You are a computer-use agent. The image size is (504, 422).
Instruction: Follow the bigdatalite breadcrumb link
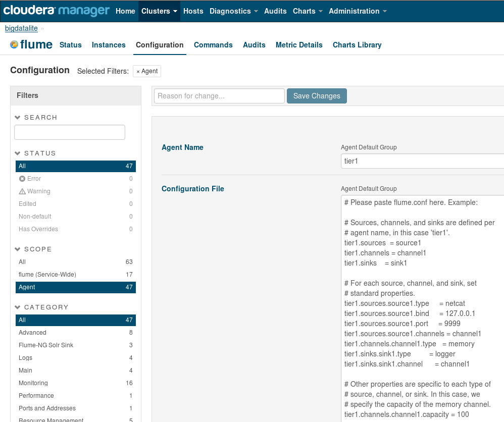(21, 28)
